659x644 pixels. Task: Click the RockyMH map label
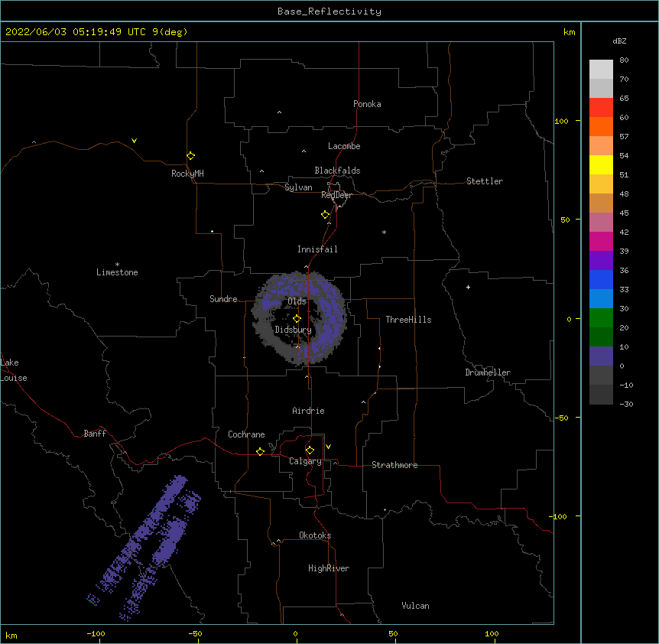[187, 174]
